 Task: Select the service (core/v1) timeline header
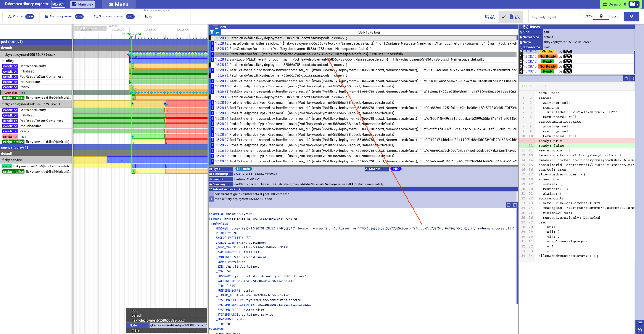[x=36, y=147]
